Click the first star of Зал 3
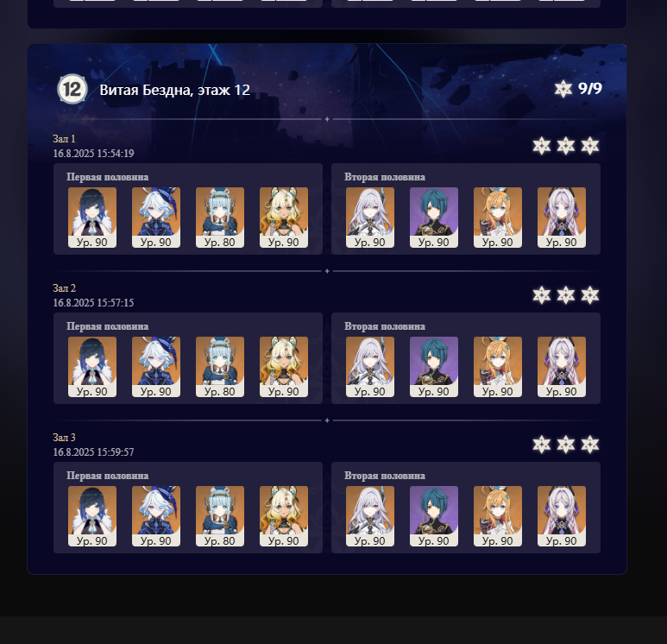The image size is (667, 644). 542,445
